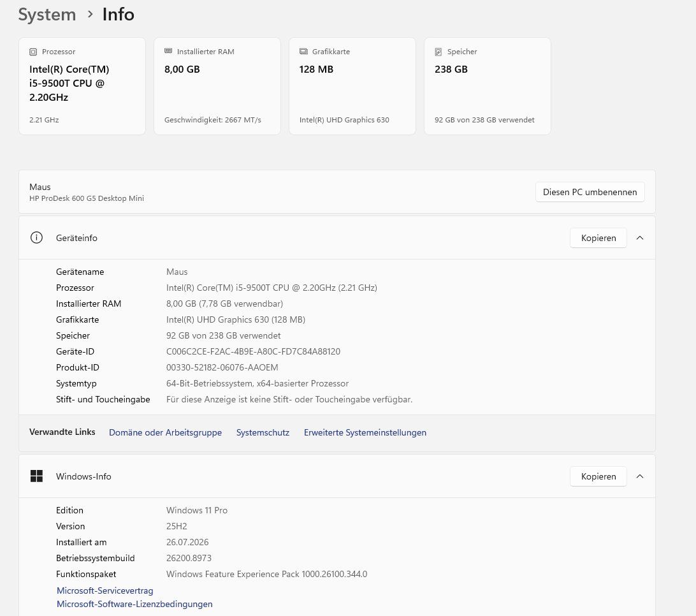The image size is (696, 616).
Task: Open the Installierter RAM 8,00 GB card
Action: [217, 85]
